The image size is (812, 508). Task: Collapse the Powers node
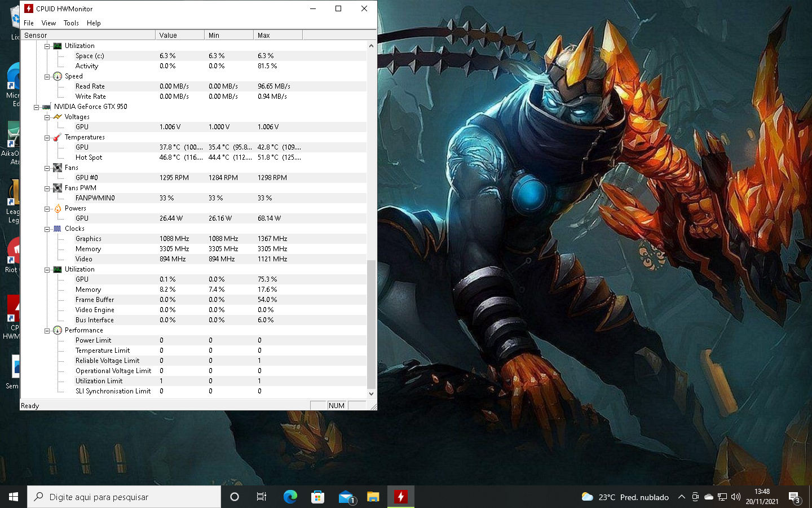point(47,208)
